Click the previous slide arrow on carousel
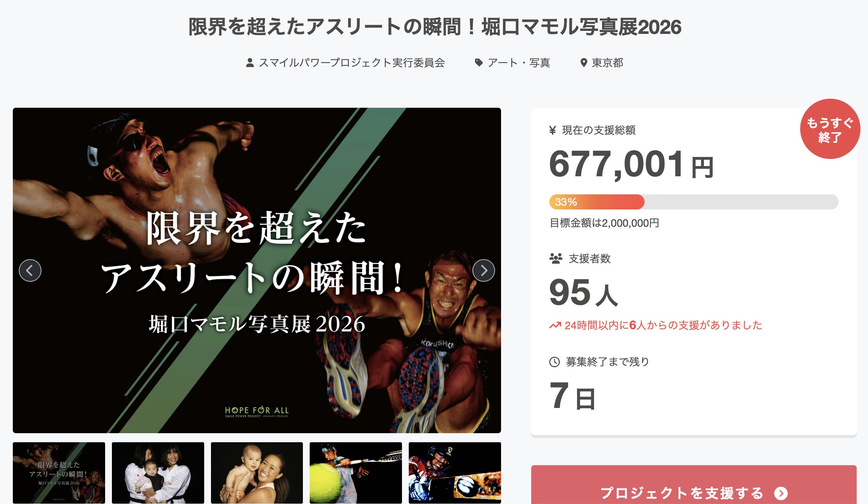This screenshot has height=504, width=868. coord(30,270)
